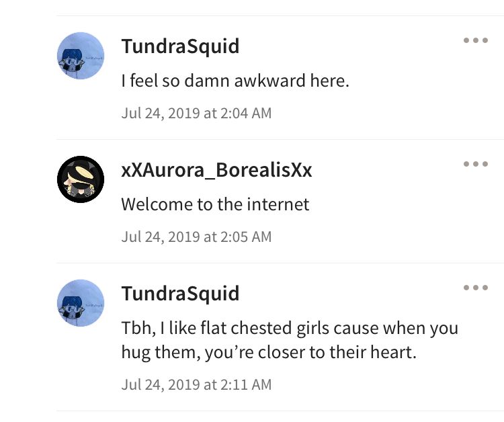Select the 'Welcome to the internet' comment text
Image resolution: width=504 pixels, height=422 pixels.
[215, 204]
